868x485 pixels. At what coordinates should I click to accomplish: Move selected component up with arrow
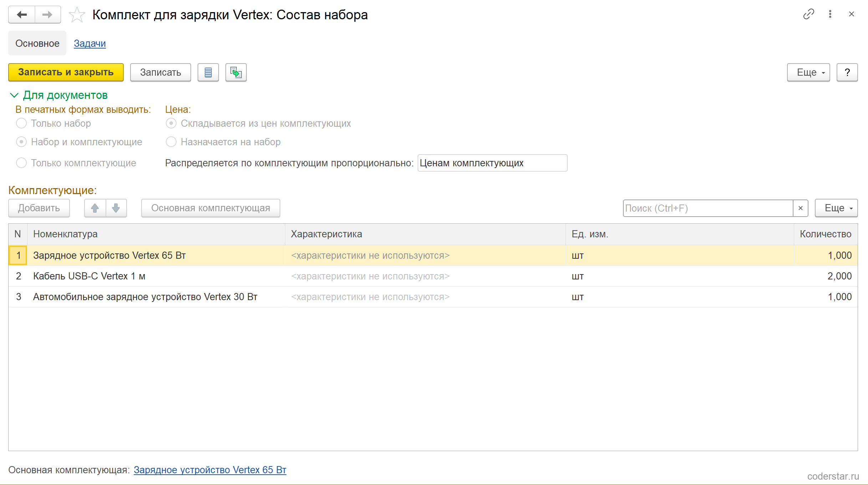pos(95,208)
